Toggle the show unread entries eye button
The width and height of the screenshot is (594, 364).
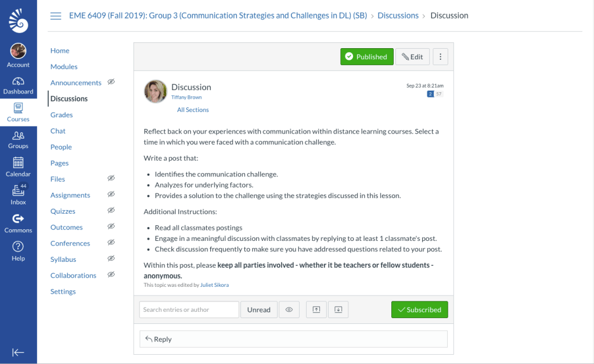[289, 309]
